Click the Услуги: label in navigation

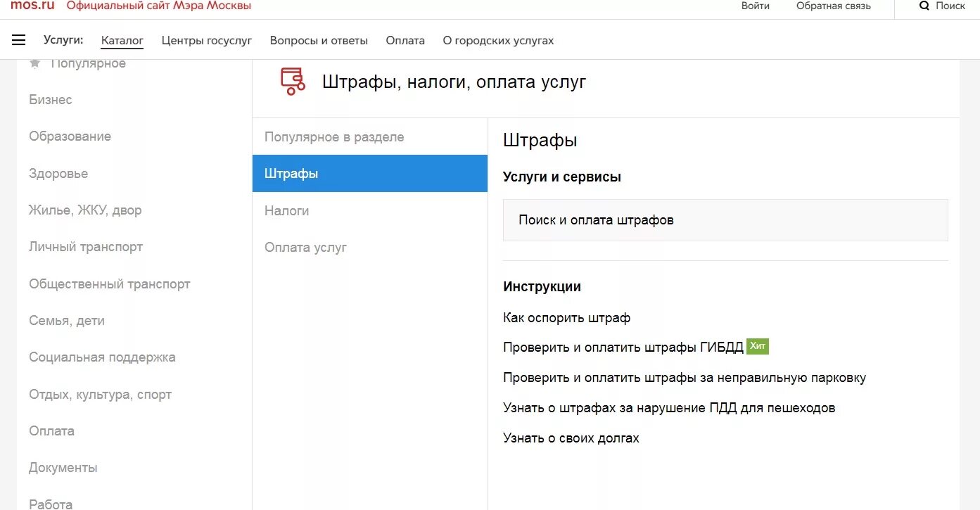(x=63, y=40)
